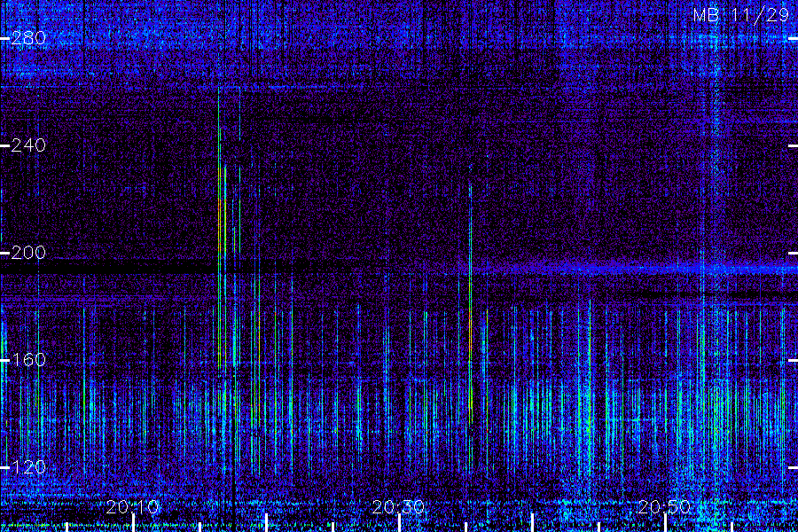The width and height of the screenshot is (798, 532).
Task: Click the 20:50 time axis label
Action: 664,507
